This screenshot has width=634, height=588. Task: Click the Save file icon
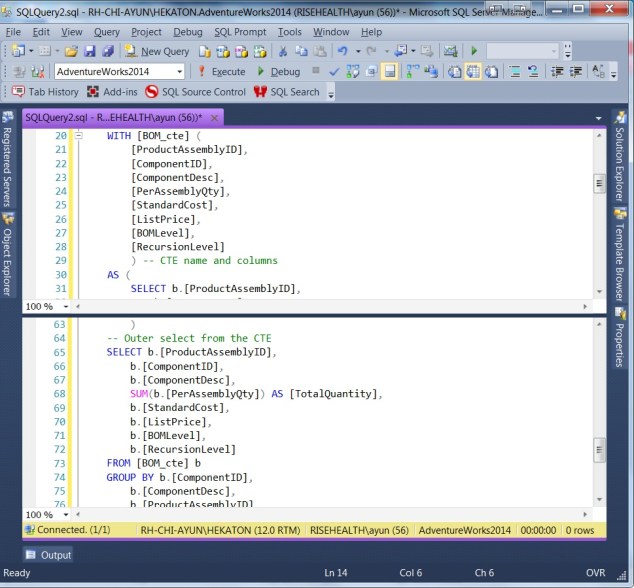(x=89, y=51)
